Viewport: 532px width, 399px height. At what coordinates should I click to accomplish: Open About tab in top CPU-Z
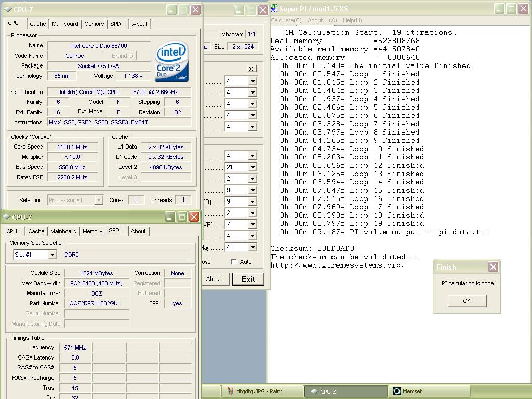139,24
